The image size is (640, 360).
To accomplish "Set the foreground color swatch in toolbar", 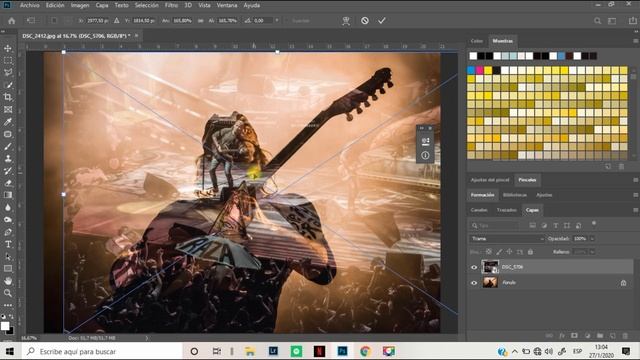I will (5, 326).
